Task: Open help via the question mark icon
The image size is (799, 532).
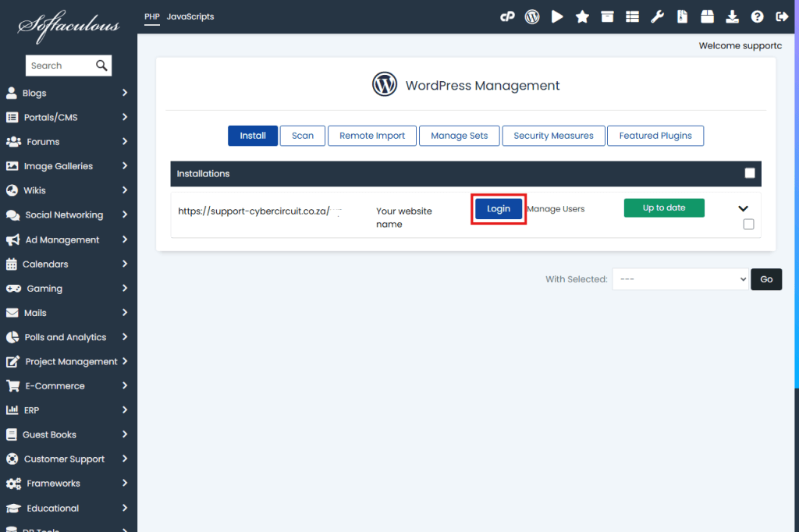Action: tap(757, 16)
